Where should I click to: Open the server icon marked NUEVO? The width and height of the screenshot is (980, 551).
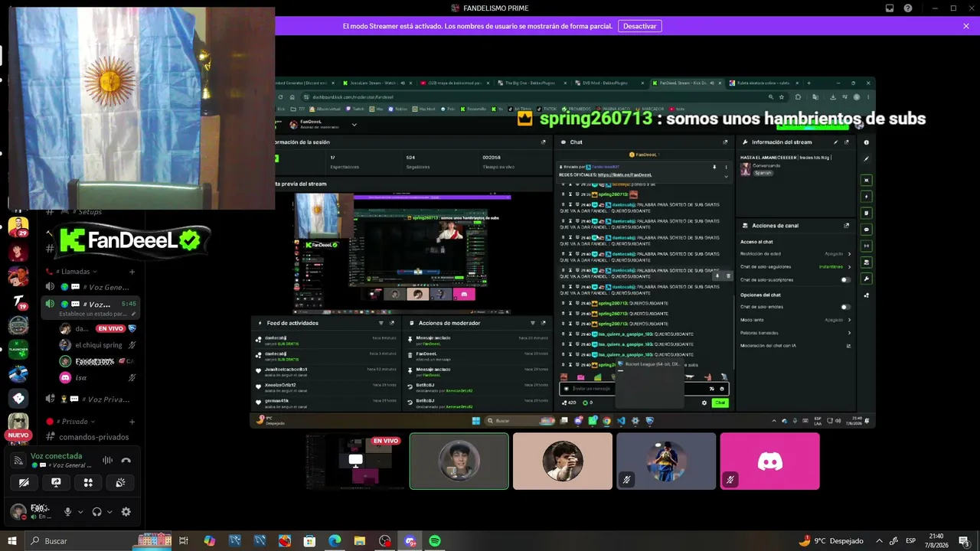coord(18,423)
